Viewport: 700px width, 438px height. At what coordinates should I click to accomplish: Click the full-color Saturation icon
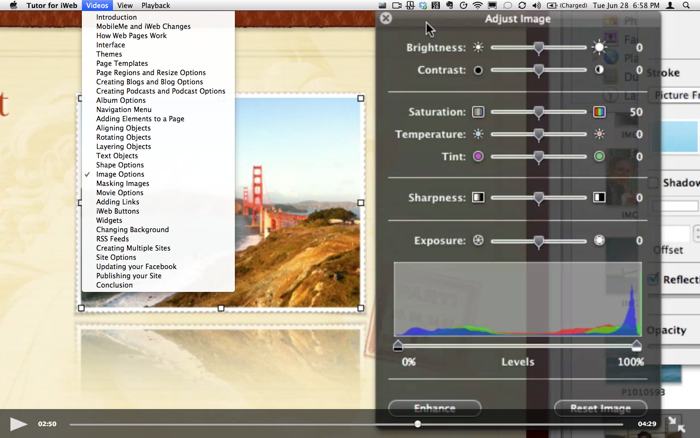point(600,112)
